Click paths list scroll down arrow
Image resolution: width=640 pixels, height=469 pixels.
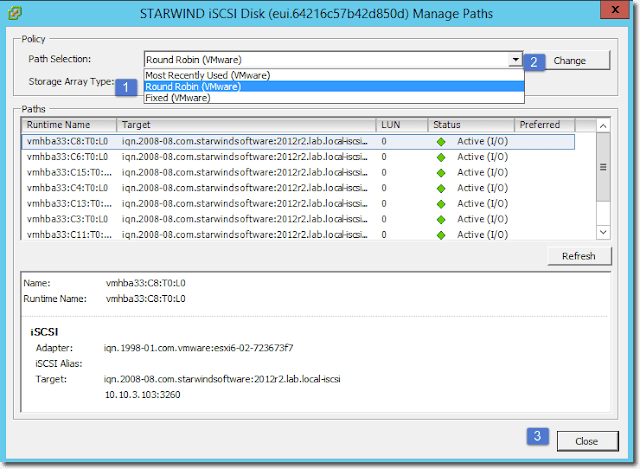(603, 232)
